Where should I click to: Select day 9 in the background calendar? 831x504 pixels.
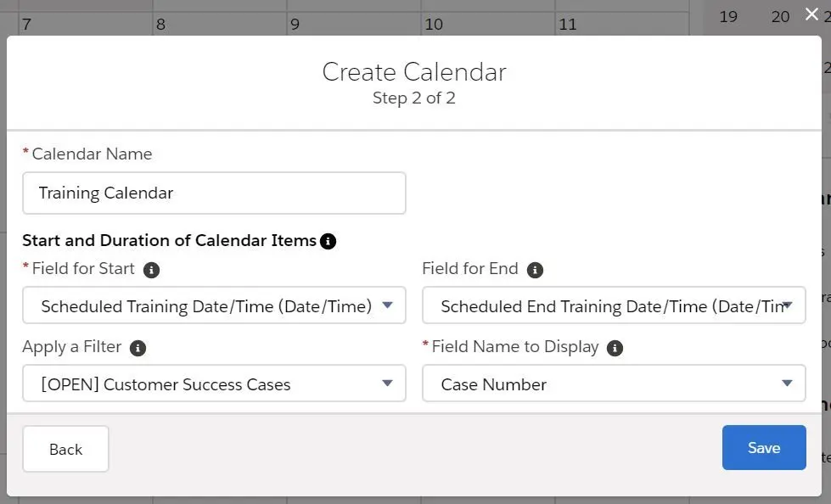click(295, 25)
